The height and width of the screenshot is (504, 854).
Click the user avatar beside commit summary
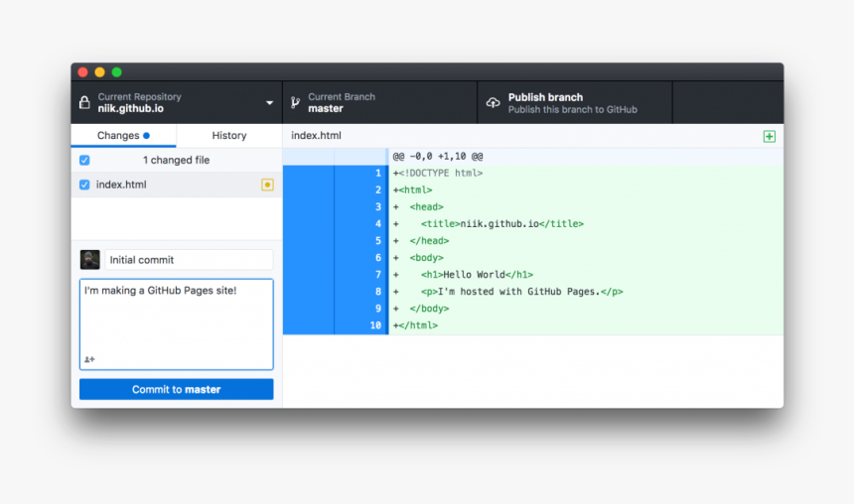90,260
